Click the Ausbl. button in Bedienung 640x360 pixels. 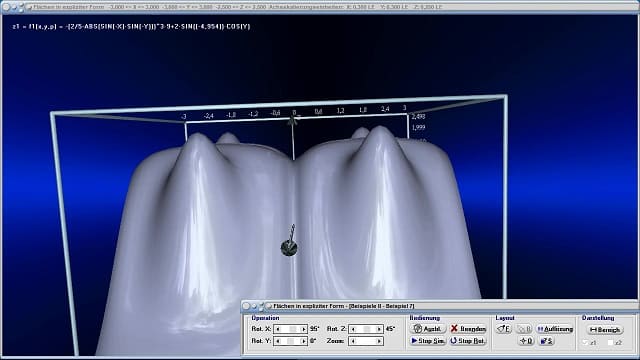[x=428, y=329]
